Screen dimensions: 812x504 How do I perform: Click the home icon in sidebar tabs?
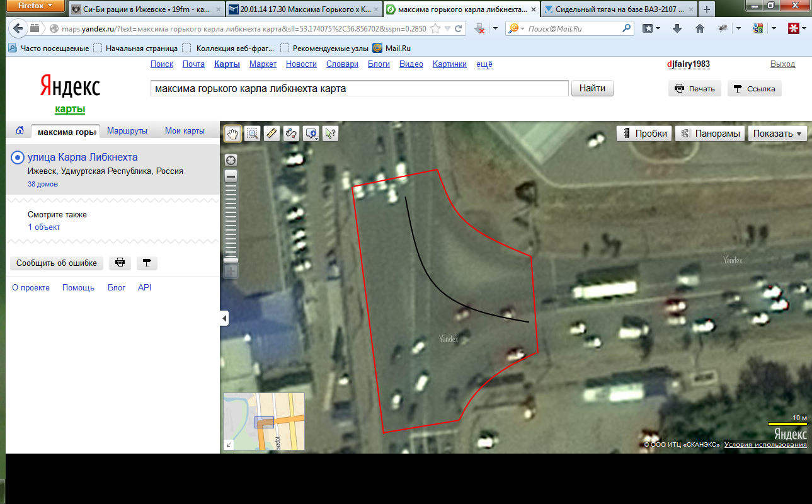pyautogui.click(x=20, y=130)
